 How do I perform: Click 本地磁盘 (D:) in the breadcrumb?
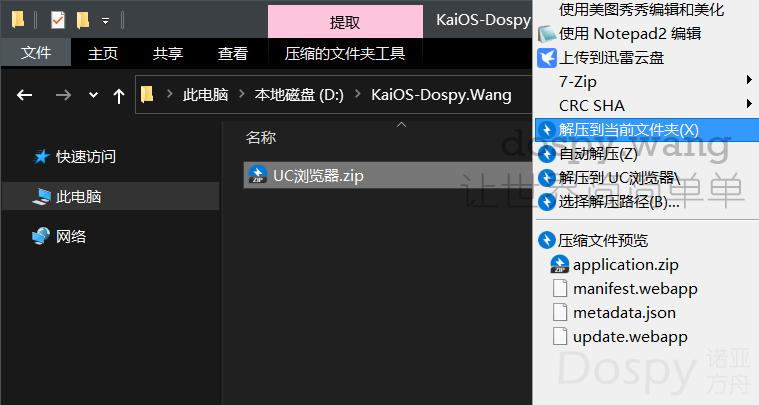click(299, 94)
